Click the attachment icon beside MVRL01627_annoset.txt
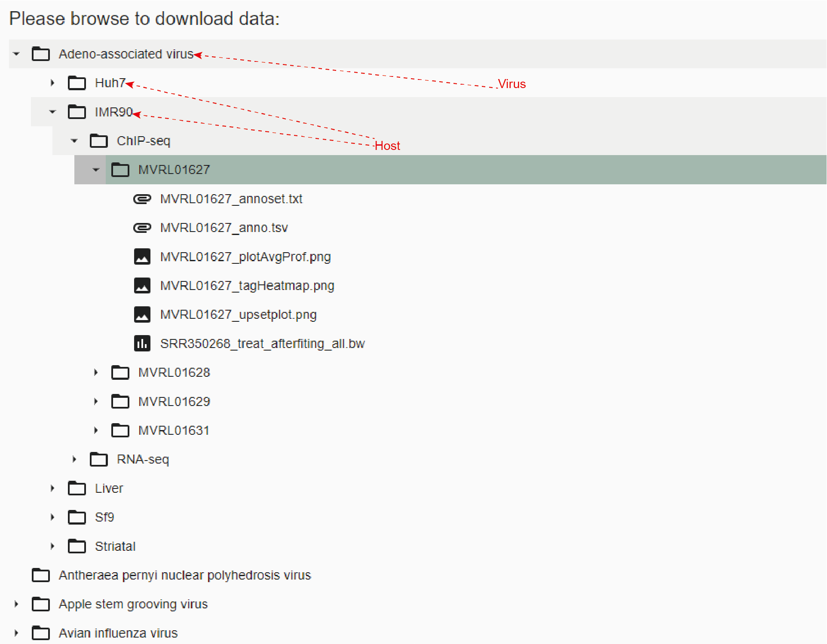This screenshot has height=644, width=827. [142, 199]
